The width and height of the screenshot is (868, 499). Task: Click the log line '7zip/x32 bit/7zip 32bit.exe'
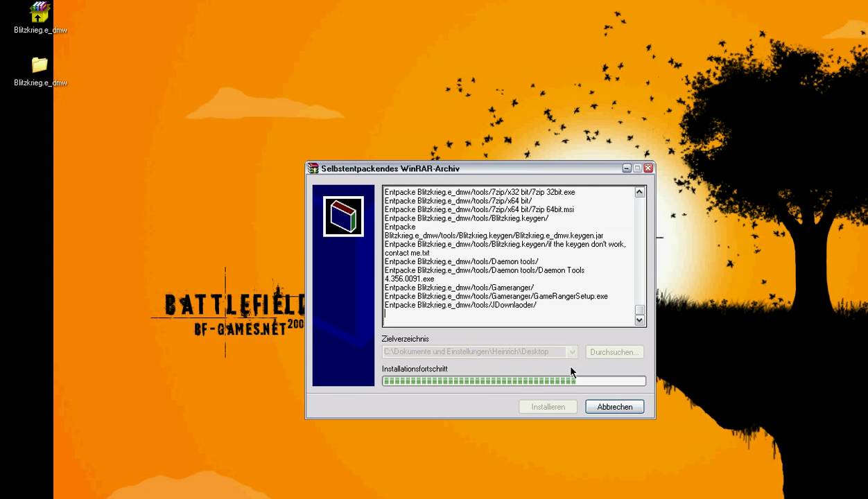click(480, 192)
